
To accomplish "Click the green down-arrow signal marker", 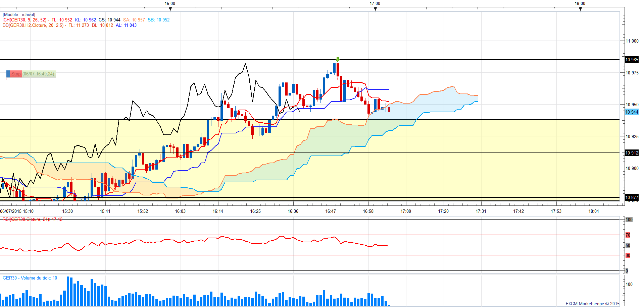I will point(338,60).
